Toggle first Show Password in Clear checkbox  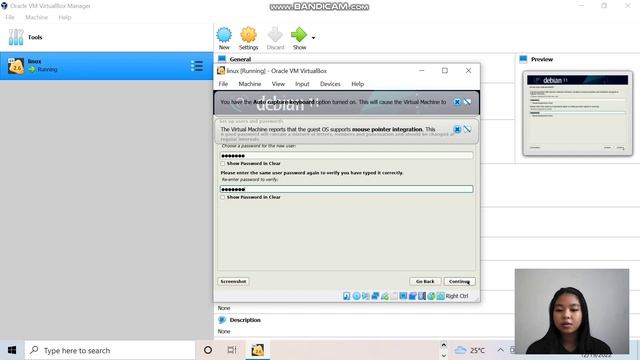tap(223, 164)
